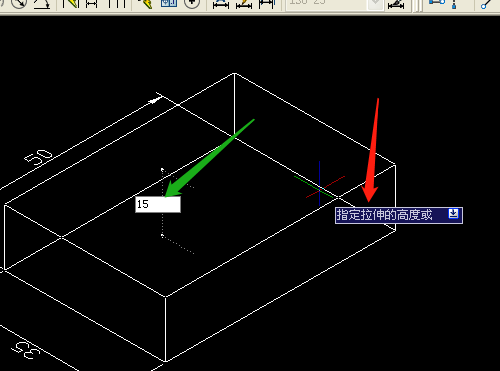The width and height of the screenshot is (500, 371).
Task: Select the Angular dimension tool
Action: pos(42,4)
